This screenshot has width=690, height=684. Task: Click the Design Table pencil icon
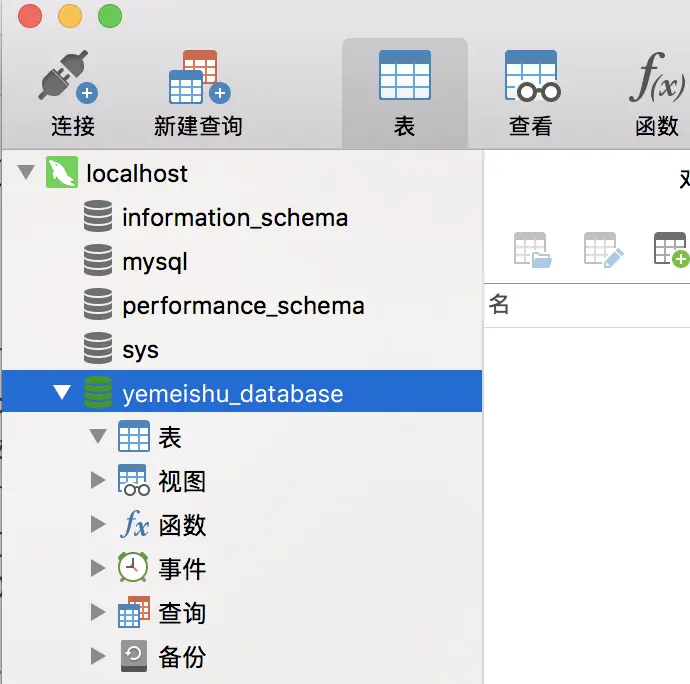point(603,250)
